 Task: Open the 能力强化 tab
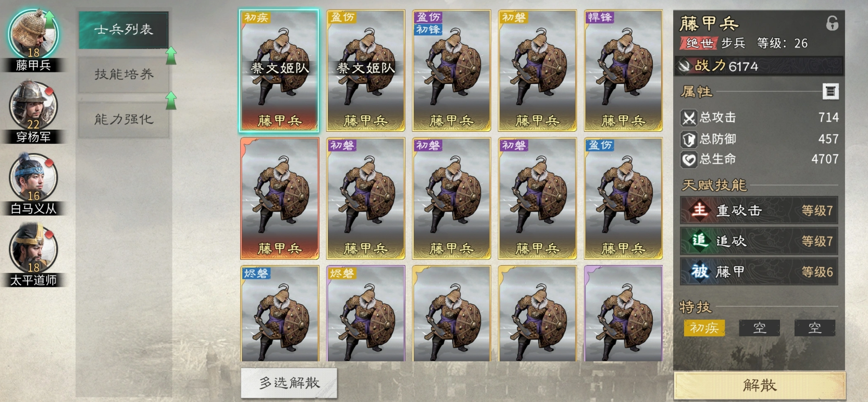[x=123, y=120]
